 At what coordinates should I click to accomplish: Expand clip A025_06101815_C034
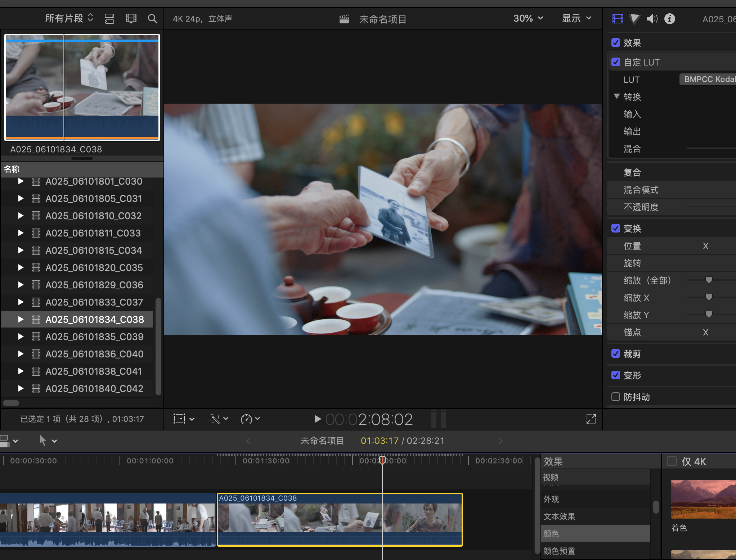[x=21, y=250]
